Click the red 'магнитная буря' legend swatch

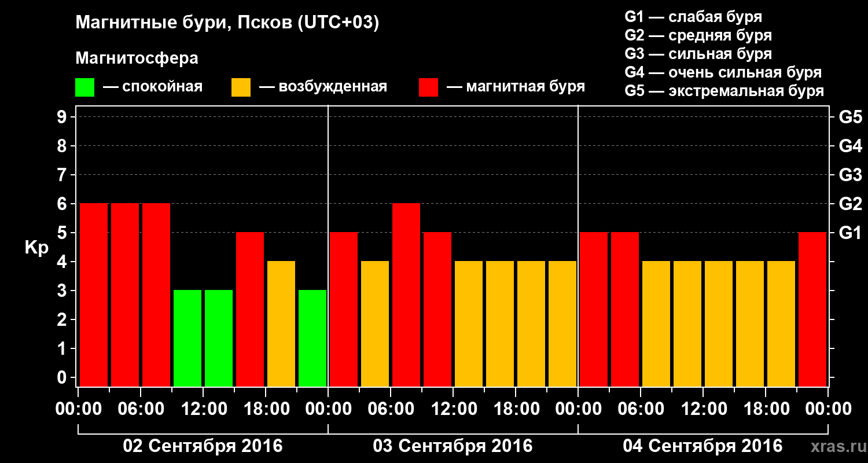[x=428, y=87]
